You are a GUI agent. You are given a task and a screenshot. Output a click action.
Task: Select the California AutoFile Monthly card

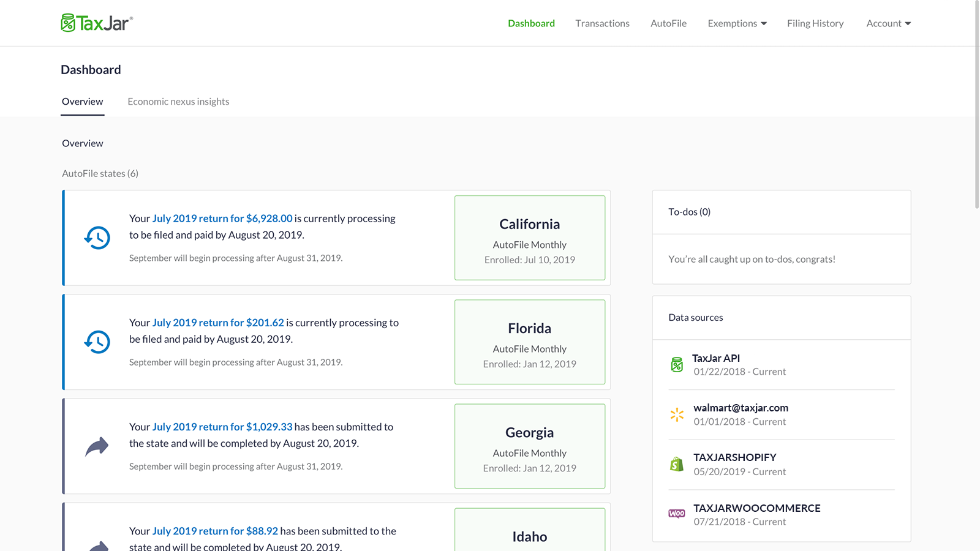530,238
